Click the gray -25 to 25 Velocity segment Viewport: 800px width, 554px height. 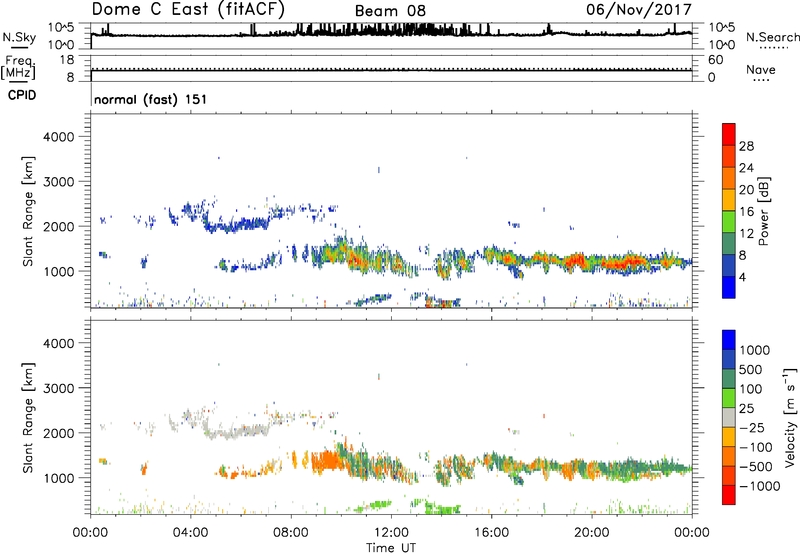point(729,417)
